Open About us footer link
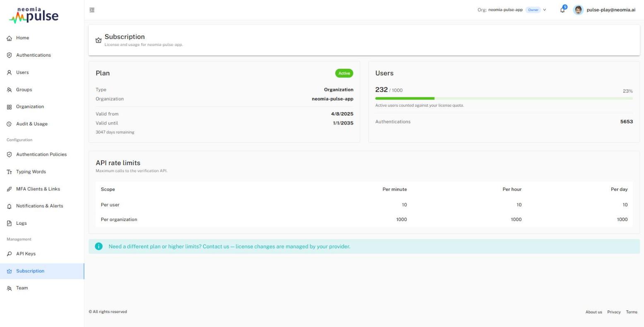The height and width of the screenshot is (327, 644). tap(594, 312)
